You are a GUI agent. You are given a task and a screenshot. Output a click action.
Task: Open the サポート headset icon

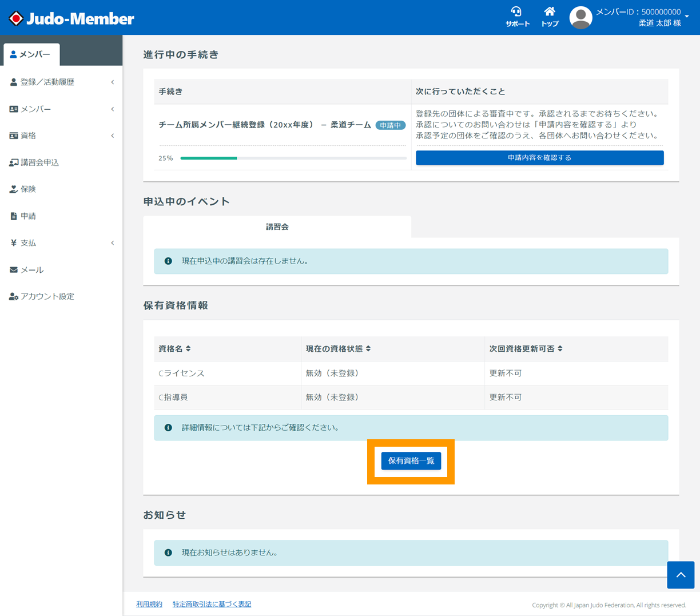coord(516,11)
